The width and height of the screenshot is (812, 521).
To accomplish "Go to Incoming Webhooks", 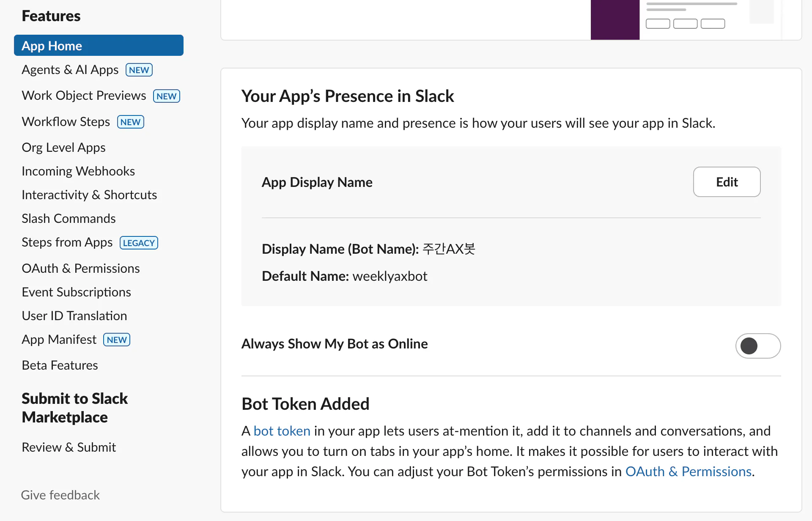I will (78, 171).
